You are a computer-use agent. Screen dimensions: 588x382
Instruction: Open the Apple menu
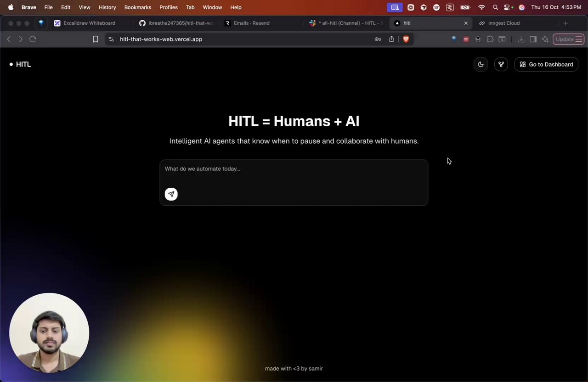click(11, 7)
